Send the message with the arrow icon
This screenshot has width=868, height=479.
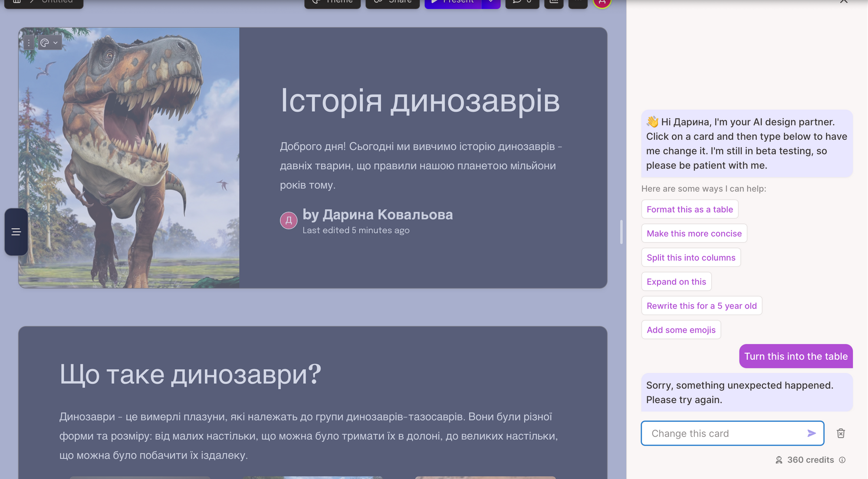coord(812,433)
